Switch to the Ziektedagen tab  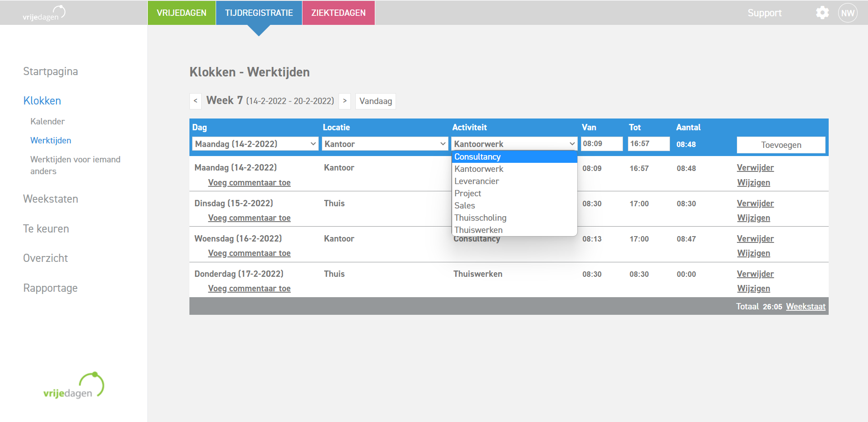[338, 13]
